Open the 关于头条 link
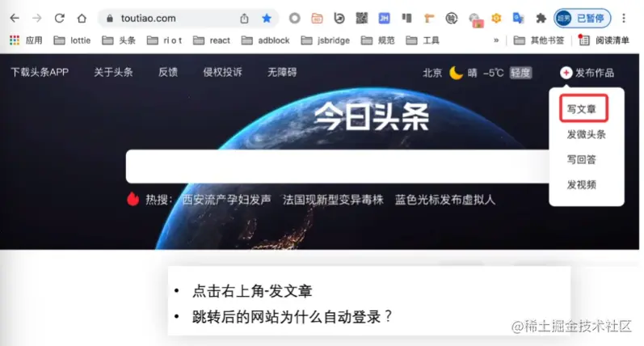 (113, 72)
